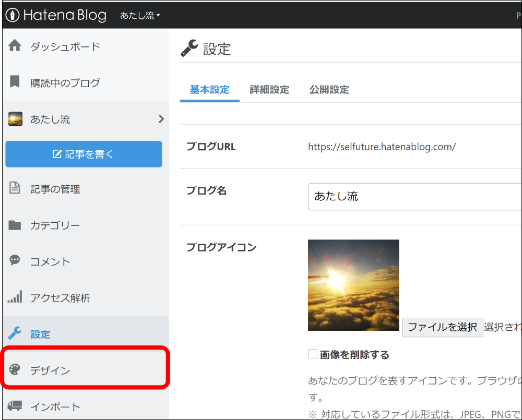Click the Hatena Blog logo

(x=55, y=15)
